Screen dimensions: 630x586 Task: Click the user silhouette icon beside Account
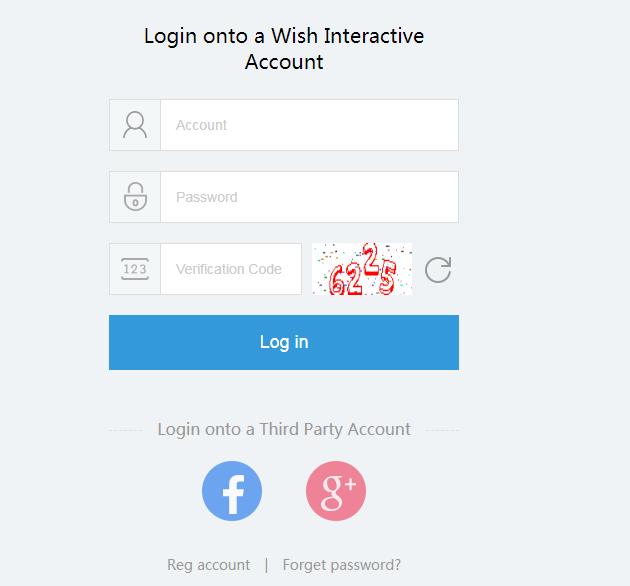point(135,125)
